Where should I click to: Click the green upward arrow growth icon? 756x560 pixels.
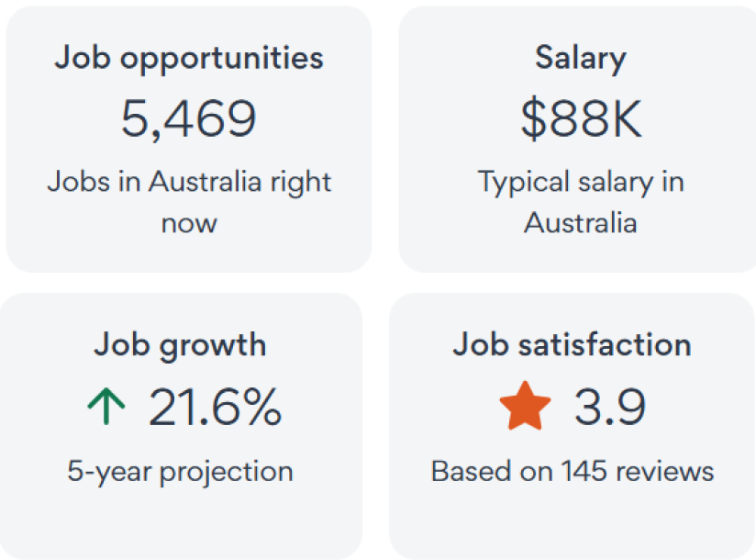click(x=106, y=407)
